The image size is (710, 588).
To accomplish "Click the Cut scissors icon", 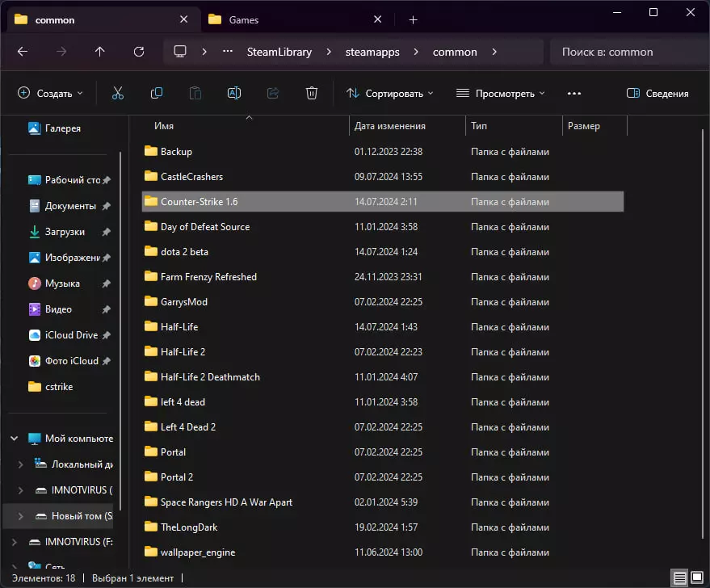I will click(118, 94).
